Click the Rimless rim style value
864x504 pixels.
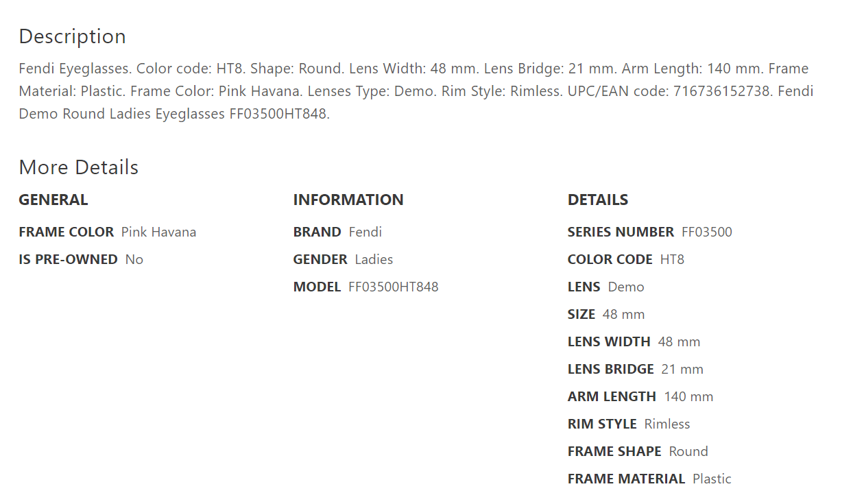667,424
